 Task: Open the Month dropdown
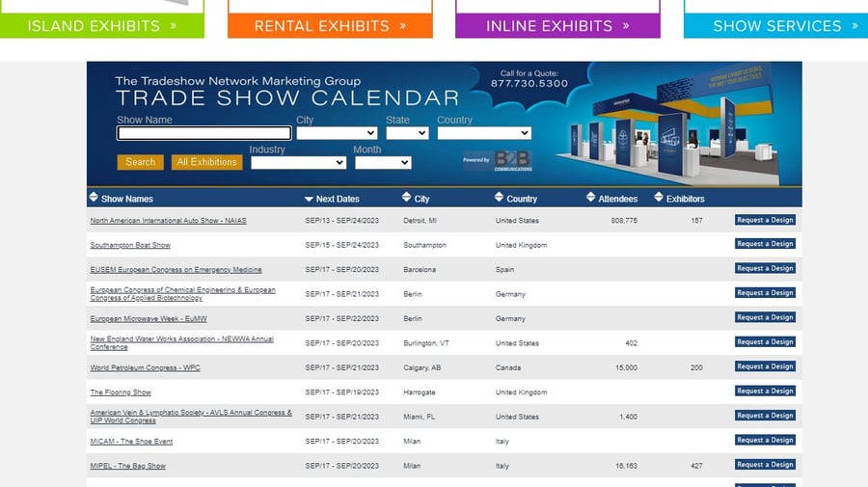[383, 162]
